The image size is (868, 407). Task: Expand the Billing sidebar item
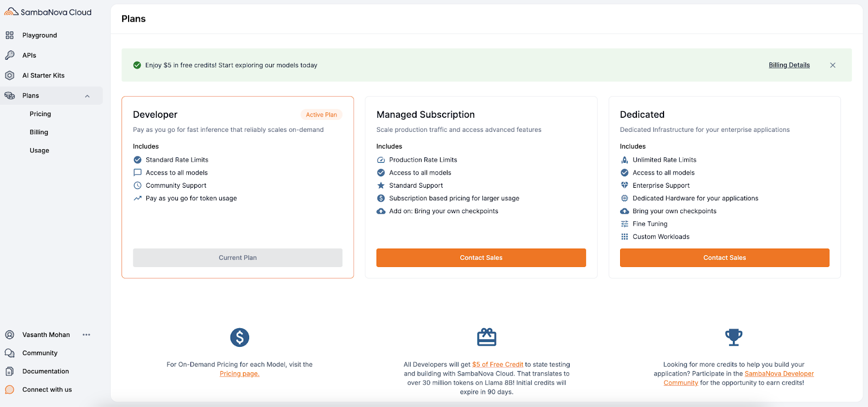39,132
